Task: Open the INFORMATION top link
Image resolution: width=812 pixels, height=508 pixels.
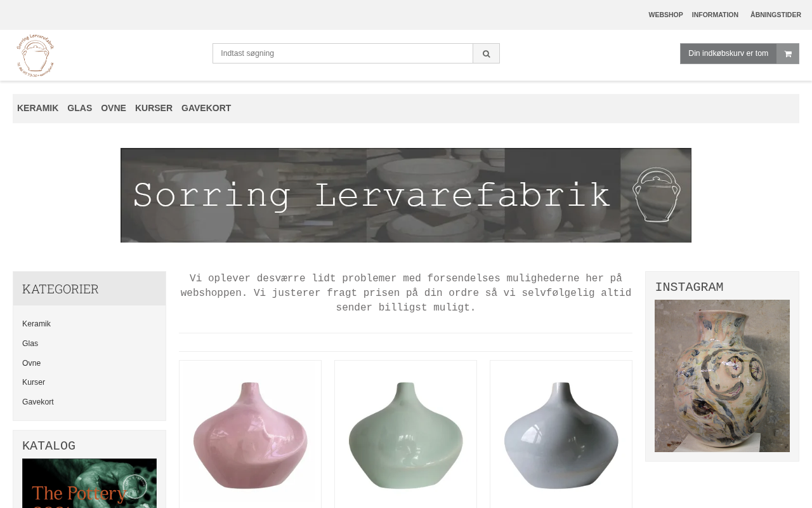Action: point(715,15)
